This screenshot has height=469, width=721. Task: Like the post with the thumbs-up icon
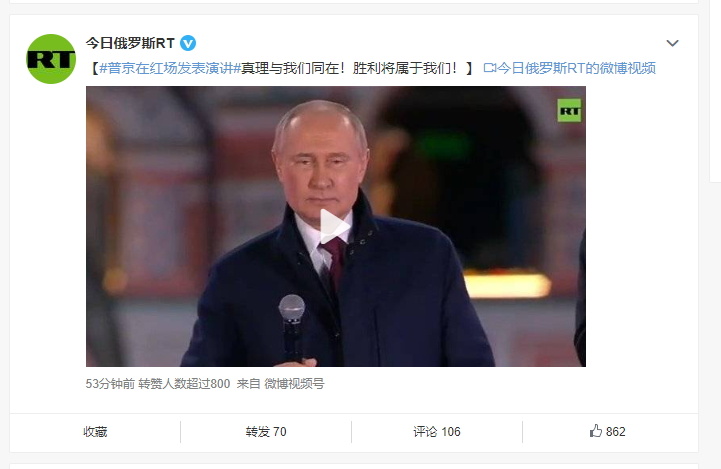pyautogui.click(x=596, y=431)
